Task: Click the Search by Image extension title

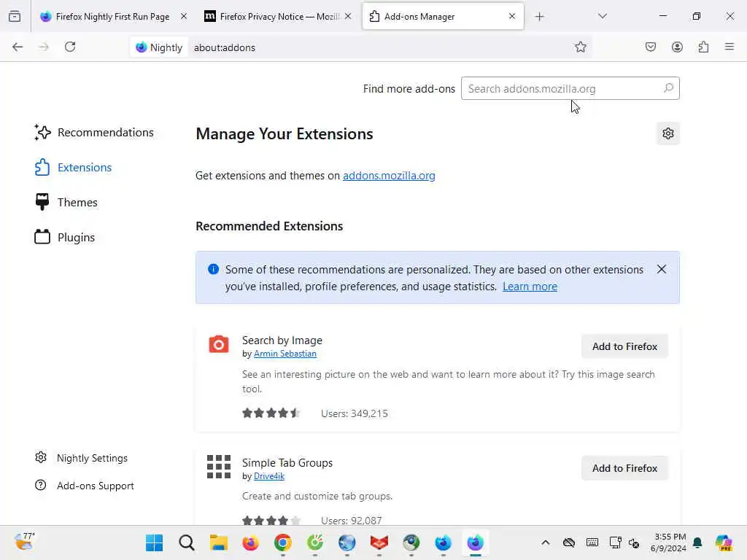Action: click(282, 341)
